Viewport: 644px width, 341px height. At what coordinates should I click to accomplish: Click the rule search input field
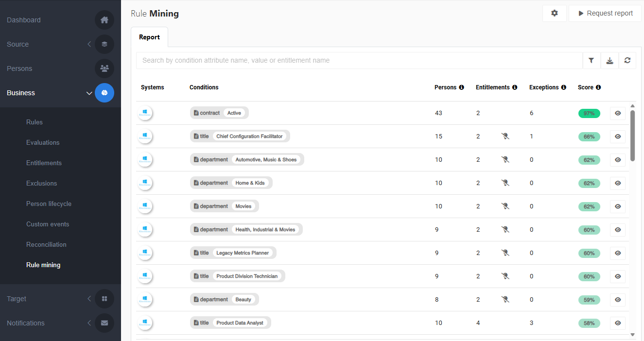point(360,61)
